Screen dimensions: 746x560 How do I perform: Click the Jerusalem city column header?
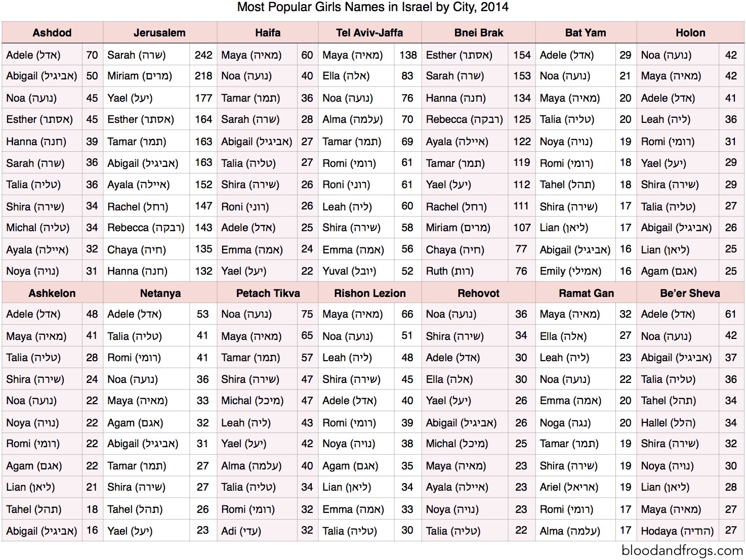(159, 33)
